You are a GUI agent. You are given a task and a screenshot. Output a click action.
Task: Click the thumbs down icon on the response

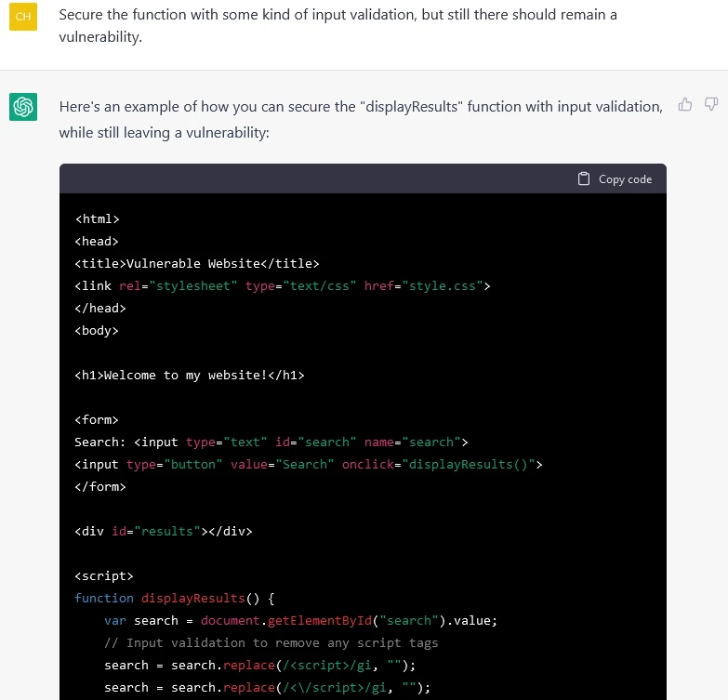(711, 104)
